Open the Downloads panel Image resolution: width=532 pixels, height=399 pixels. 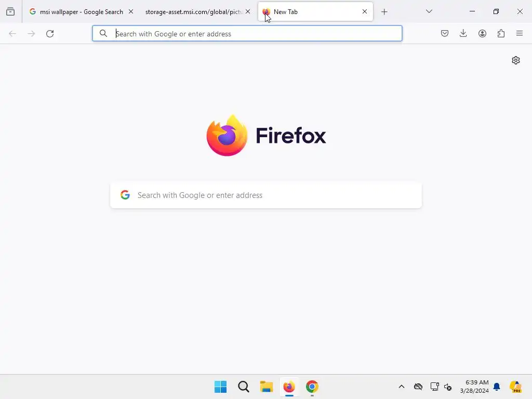[463, 34]
